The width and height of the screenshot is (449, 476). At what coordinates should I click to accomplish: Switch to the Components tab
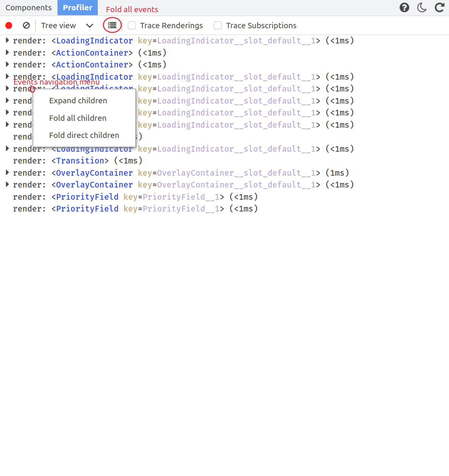(29, 8)
